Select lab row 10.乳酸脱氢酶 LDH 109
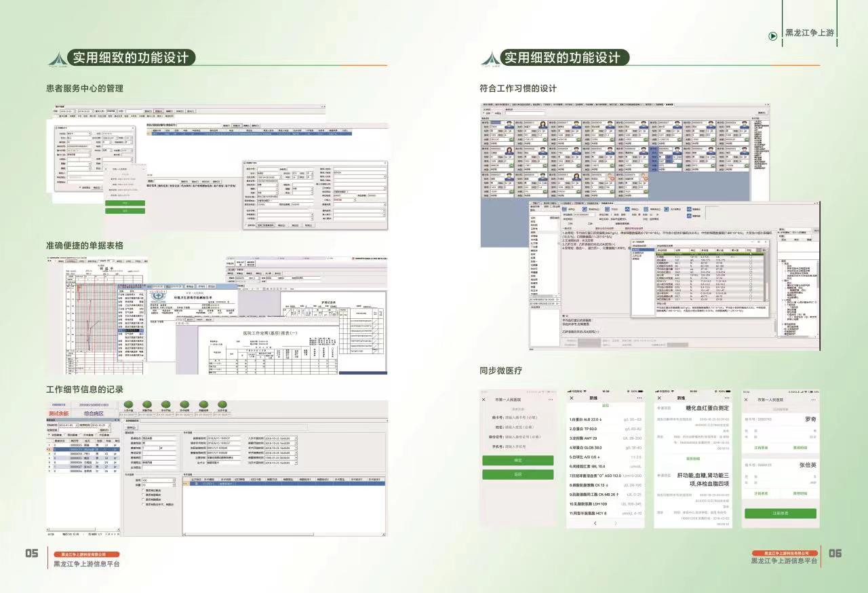The width and height of the screenshot is (868, 593). click(x=605, y=504)
